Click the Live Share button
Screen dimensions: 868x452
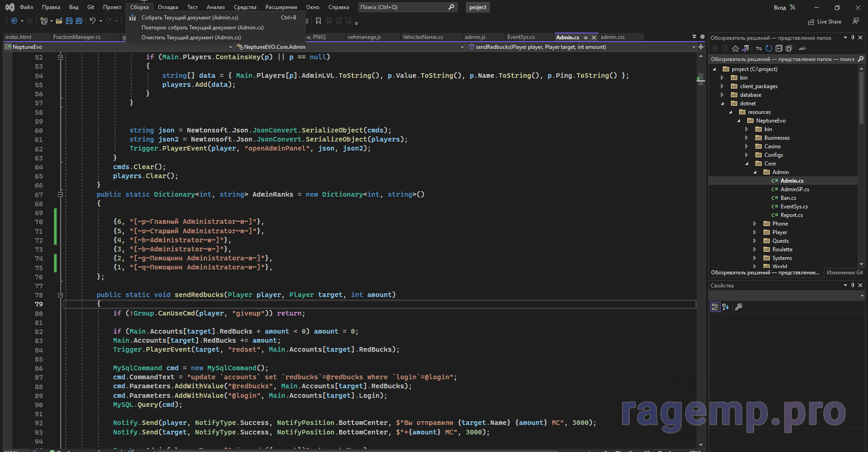tap(825, 22)
